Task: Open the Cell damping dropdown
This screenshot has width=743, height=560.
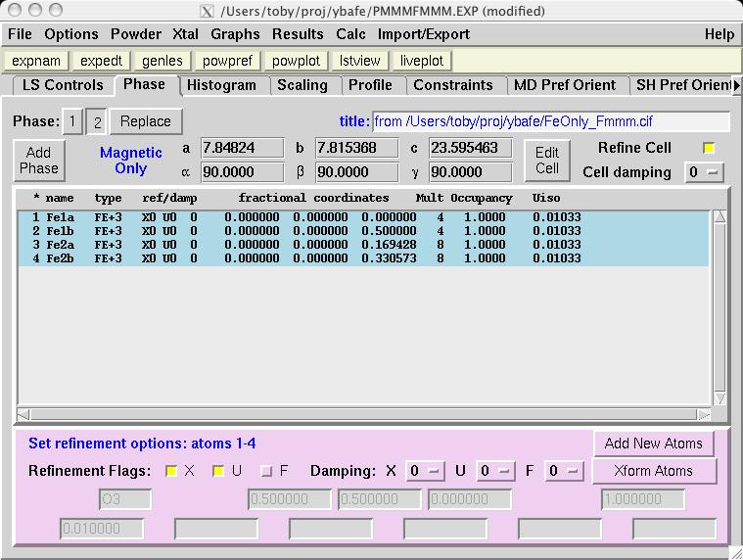Action: click(x=704, y=172)
